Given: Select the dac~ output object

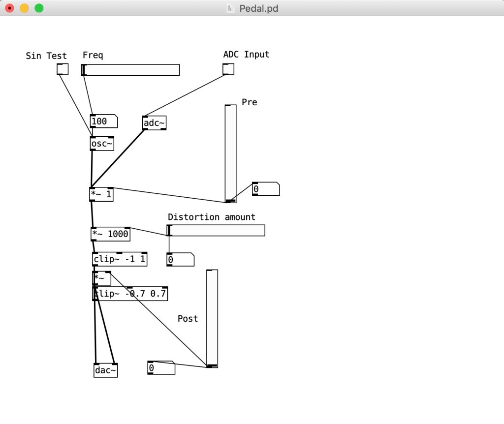Looking at the screenshot, I should pyautogui.click(x=105, y=370).
